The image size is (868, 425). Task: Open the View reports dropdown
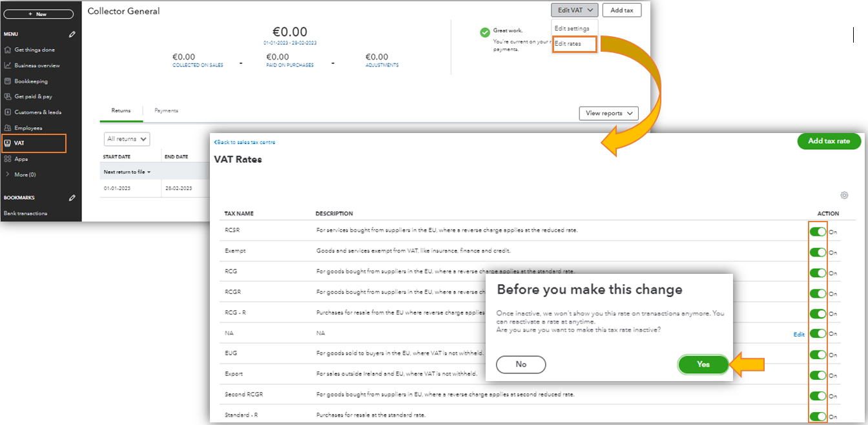[608, 113]
